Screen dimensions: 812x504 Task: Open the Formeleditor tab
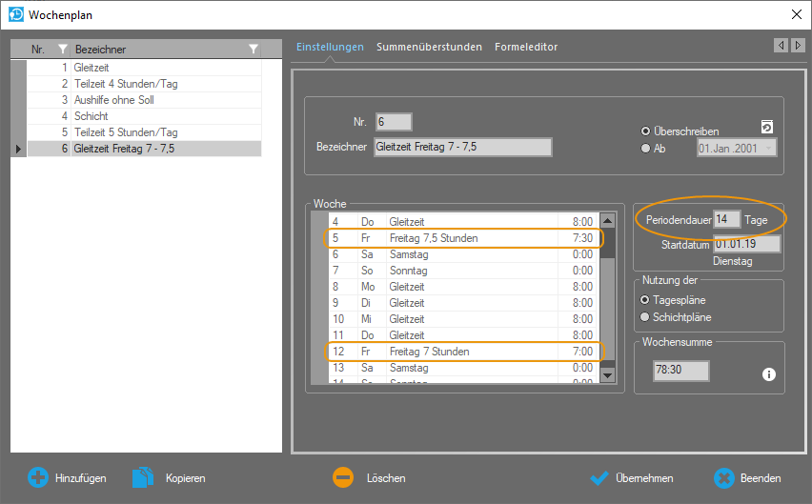526,47
